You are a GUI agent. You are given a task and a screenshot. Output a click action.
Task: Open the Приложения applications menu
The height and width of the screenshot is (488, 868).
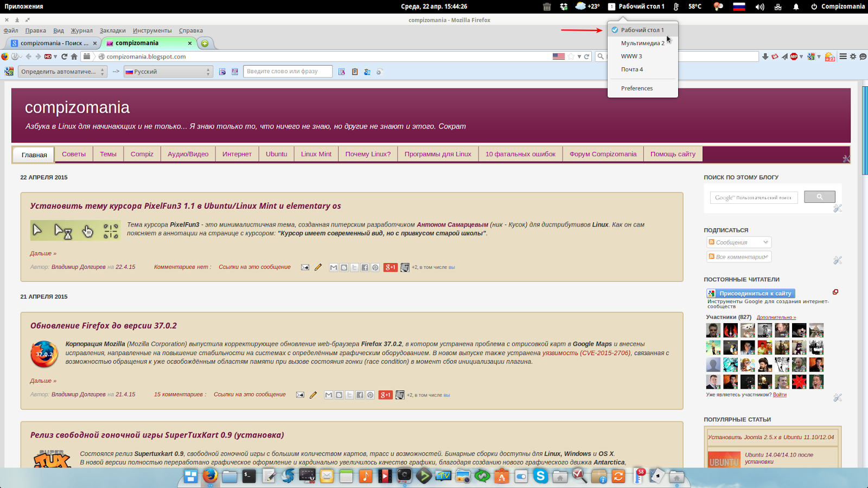[24, 7]
